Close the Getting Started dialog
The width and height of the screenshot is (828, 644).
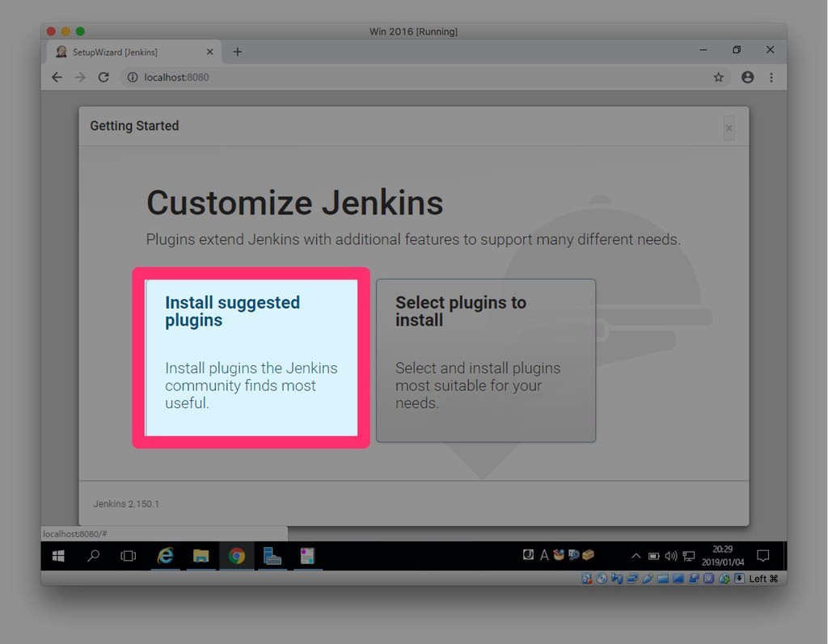[729, 128]
